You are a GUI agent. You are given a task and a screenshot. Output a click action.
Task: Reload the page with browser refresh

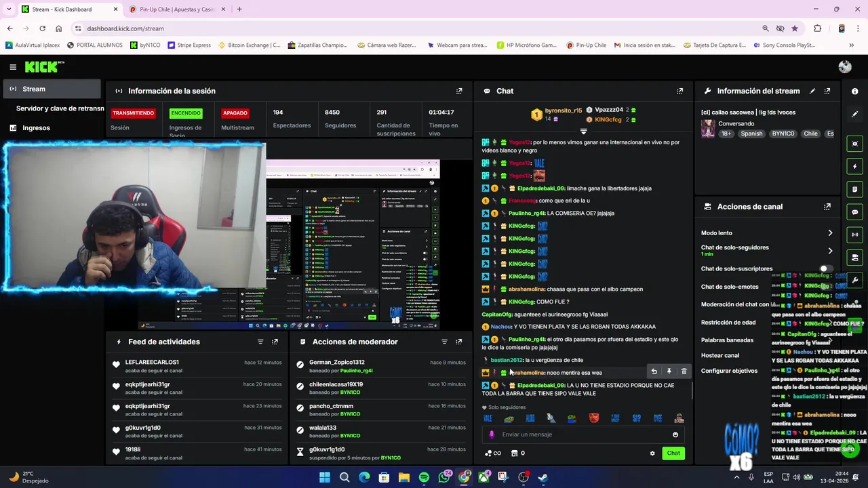point(42,28)
